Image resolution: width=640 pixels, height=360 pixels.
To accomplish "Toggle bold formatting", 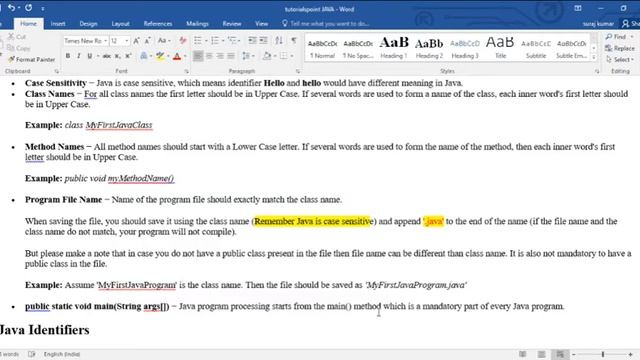I will (x=68, y=56).
